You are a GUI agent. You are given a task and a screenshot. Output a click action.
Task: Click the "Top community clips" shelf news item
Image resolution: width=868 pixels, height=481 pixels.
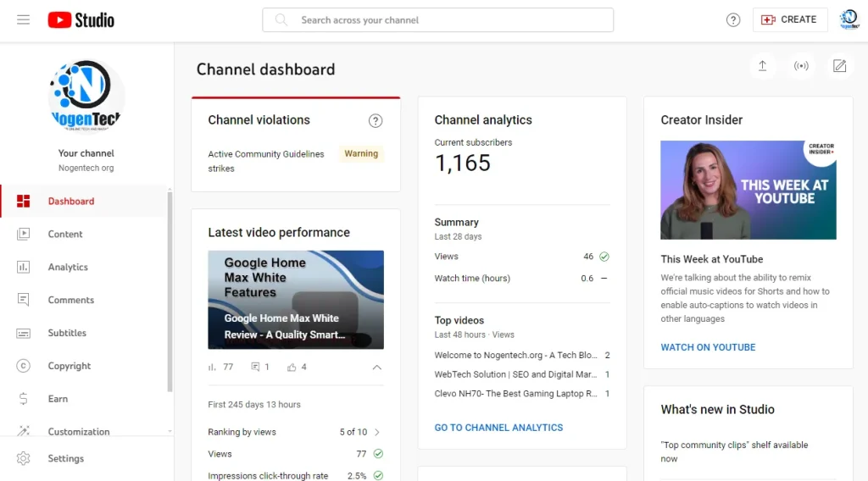coord(734,451)
